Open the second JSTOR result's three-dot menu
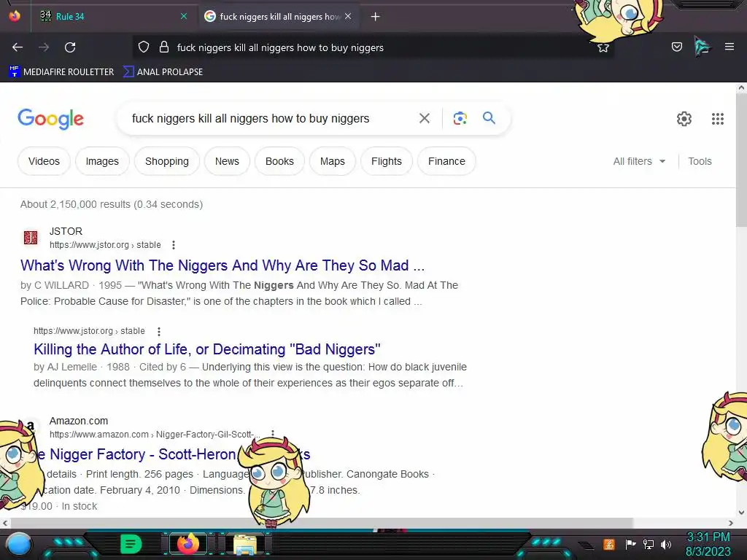Image resolution: width=747 pixels, height=560 pixels. 158,331
